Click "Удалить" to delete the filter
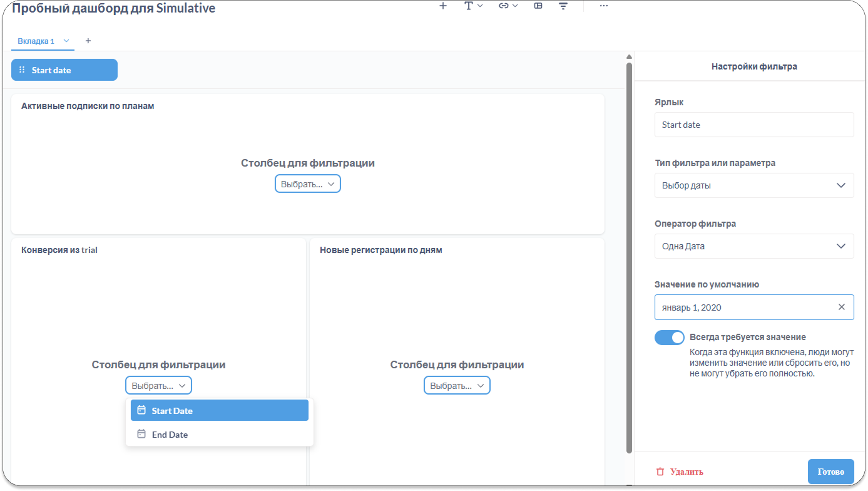Screen dimensions: 868x491 point(680,472)
